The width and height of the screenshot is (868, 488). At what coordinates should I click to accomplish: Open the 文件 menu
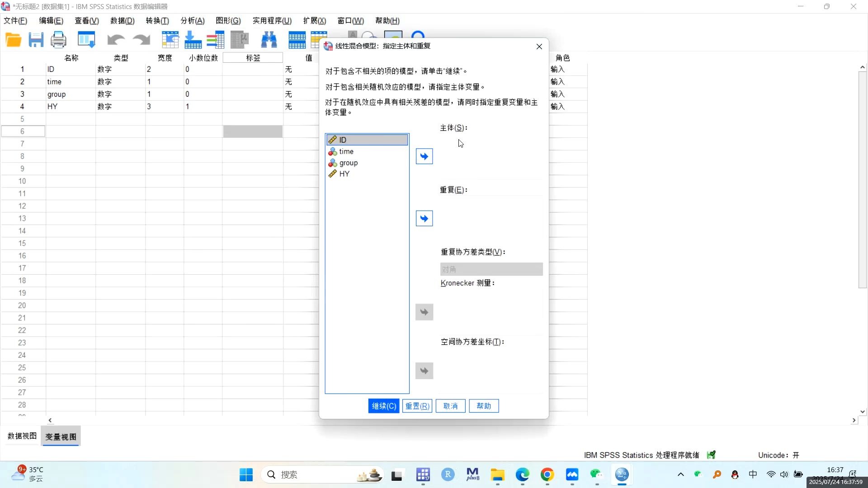tap(14, 20)
